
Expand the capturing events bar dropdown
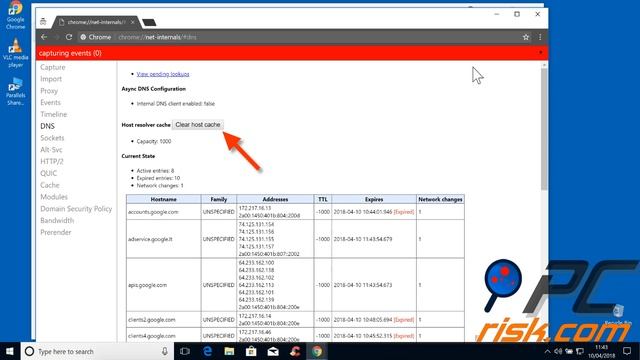click(540, 53)
